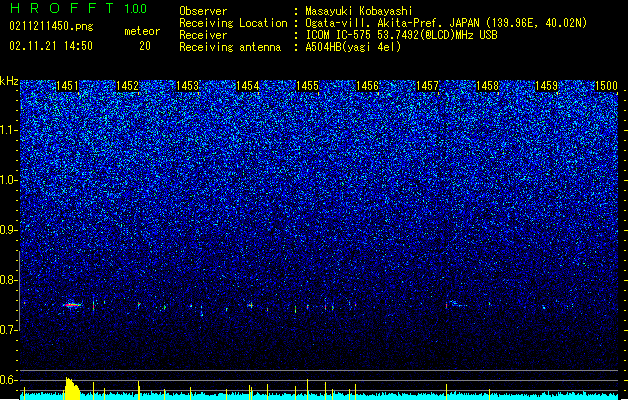Click time marker 1455
Screen dimensions: 629x400
coord(307,85)
